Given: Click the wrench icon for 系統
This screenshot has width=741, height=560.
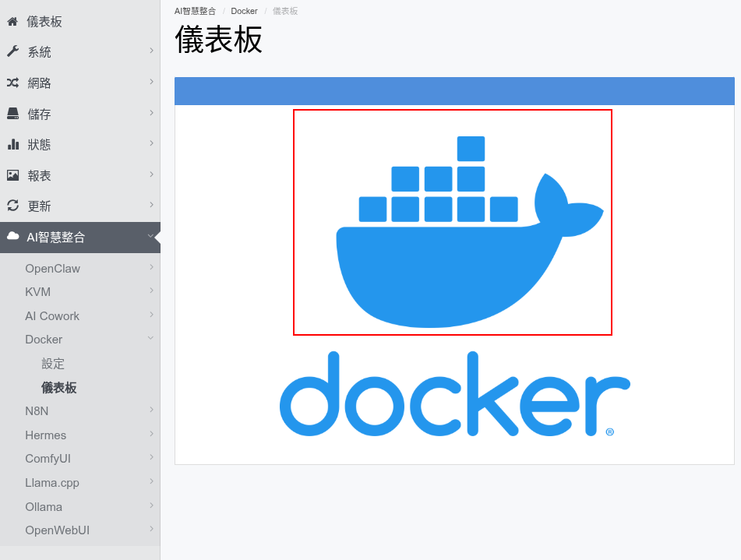Looking at the screenshot, I should pos(12,51).
